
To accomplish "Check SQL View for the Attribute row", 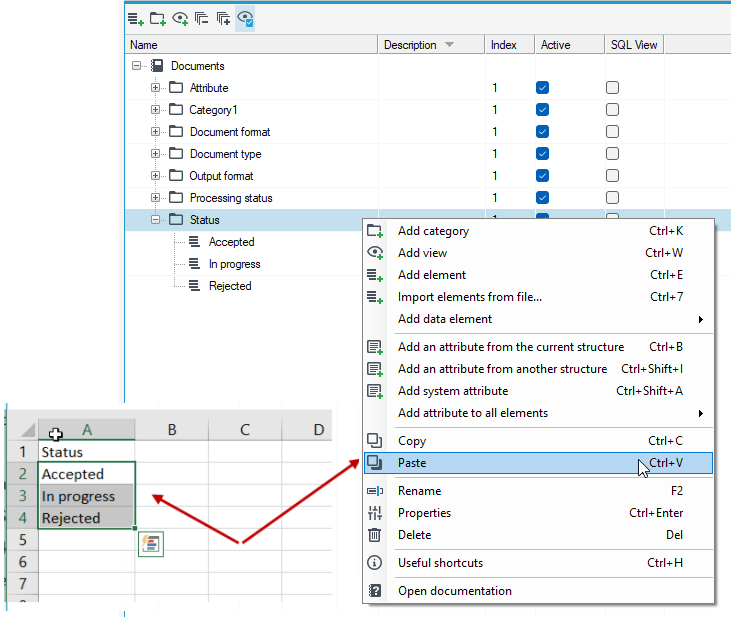I will coord(612,87).
